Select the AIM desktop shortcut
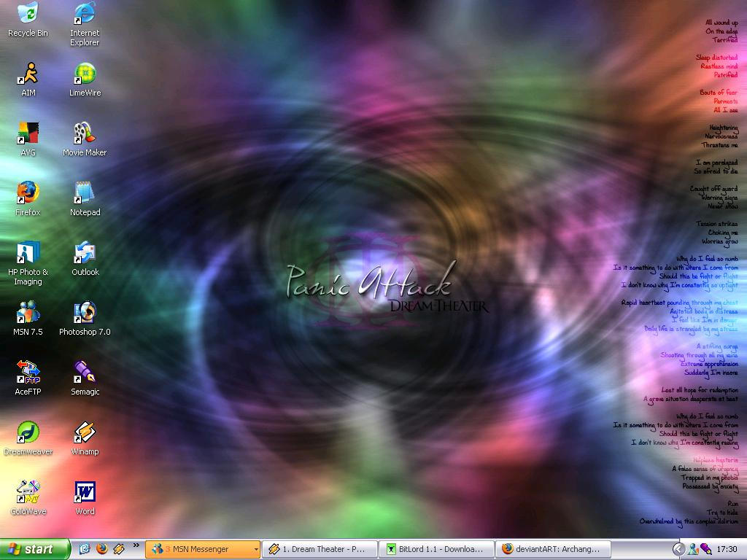Image resolution: width=747 pixels, height=560 pixels. click(x=28, y=79)
